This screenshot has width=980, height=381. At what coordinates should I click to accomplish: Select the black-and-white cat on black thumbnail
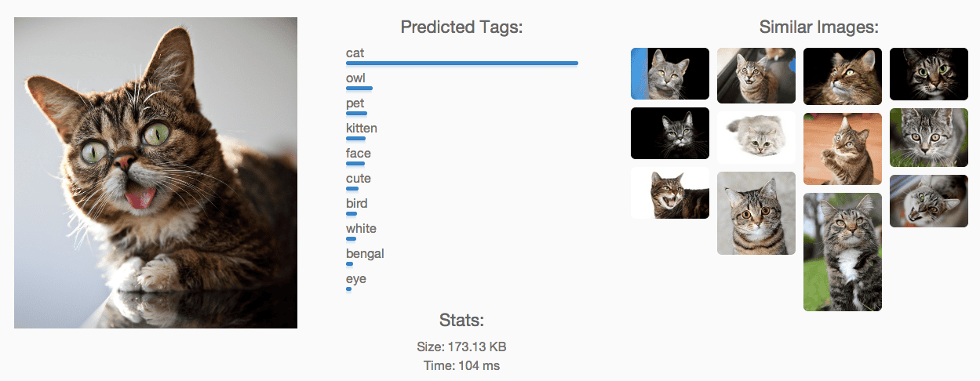tap(670, 133)
